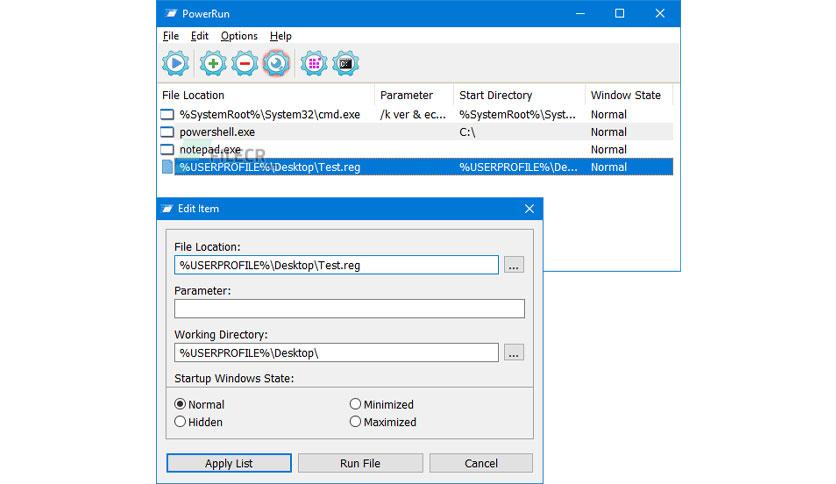Image resolution: width=836 pixels, height=484 pixels.
Task: Click Normal window state of powershell.exe row
Action: pyautogui.click(x=609, y=132)
